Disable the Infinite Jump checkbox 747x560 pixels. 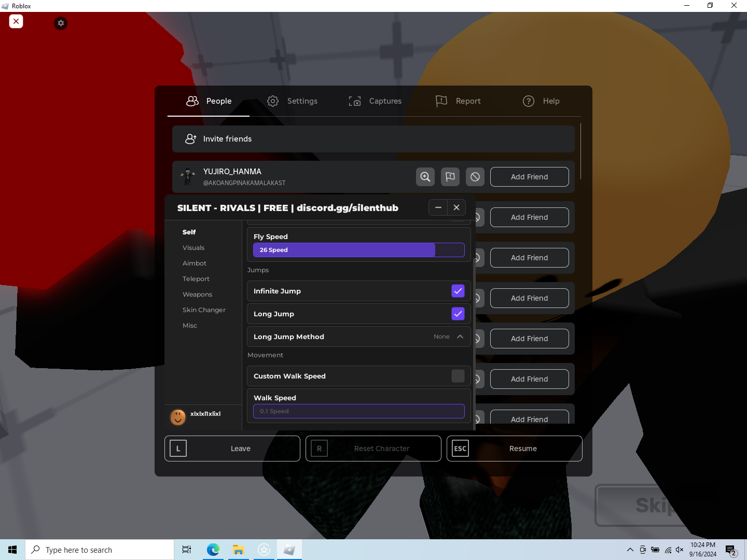point(458,291)
